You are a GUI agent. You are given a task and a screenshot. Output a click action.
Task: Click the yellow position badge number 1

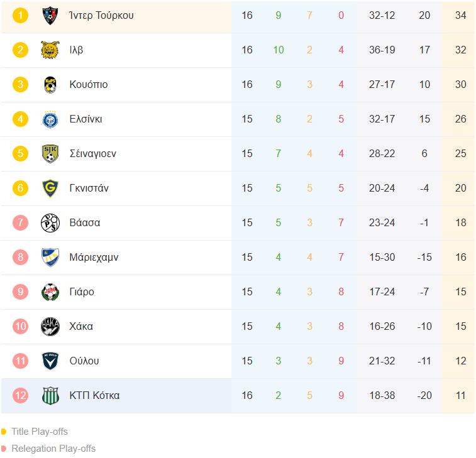coord(20,16)
